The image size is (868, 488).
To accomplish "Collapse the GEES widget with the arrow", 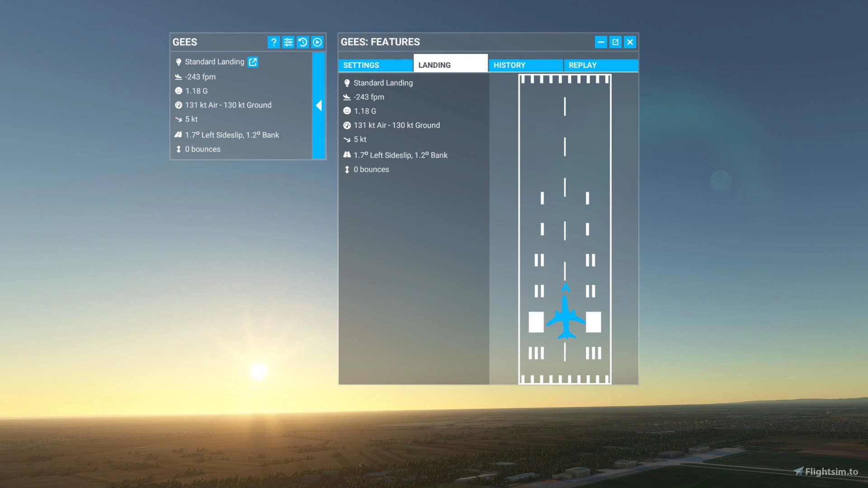I will [319, 105].
